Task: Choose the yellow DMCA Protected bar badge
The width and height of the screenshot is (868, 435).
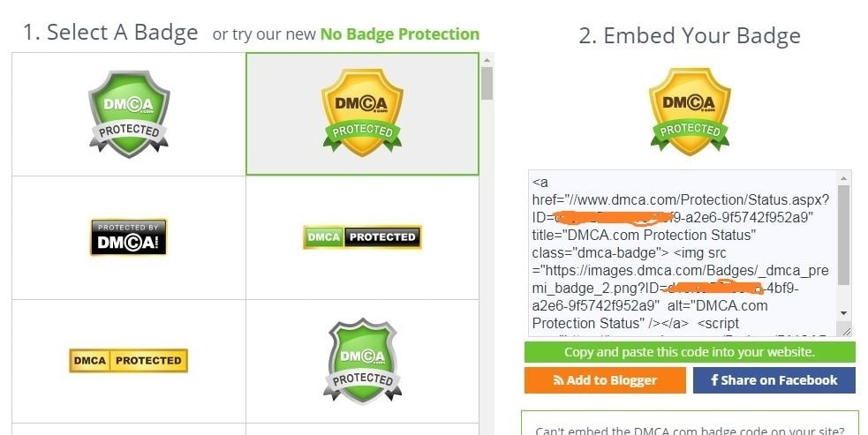Action: click(x=128, y=360)
